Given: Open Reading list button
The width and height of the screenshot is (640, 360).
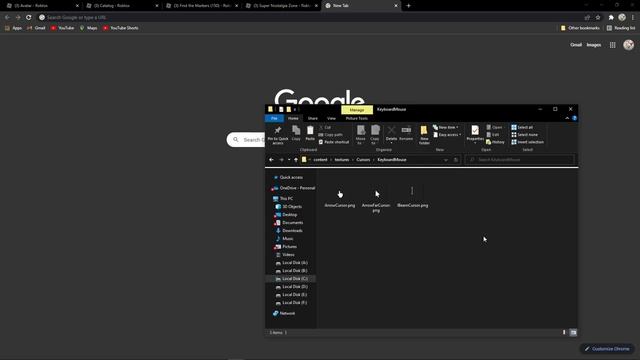Looking at the screenshot, I should point(621,28).
